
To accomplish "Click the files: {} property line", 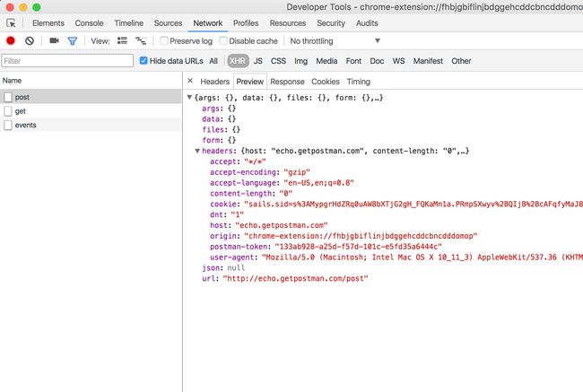I will [222, 129].
